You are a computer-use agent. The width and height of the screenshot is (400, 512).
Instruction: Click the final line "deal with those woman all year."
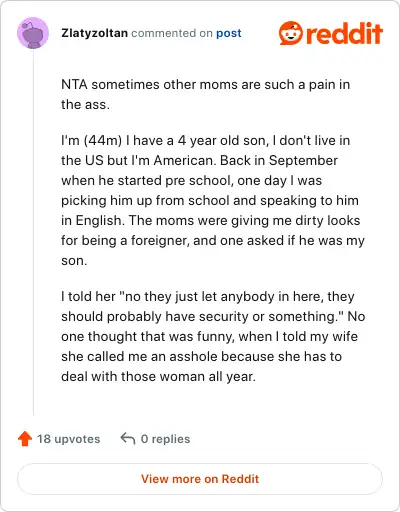click(158, 377)
